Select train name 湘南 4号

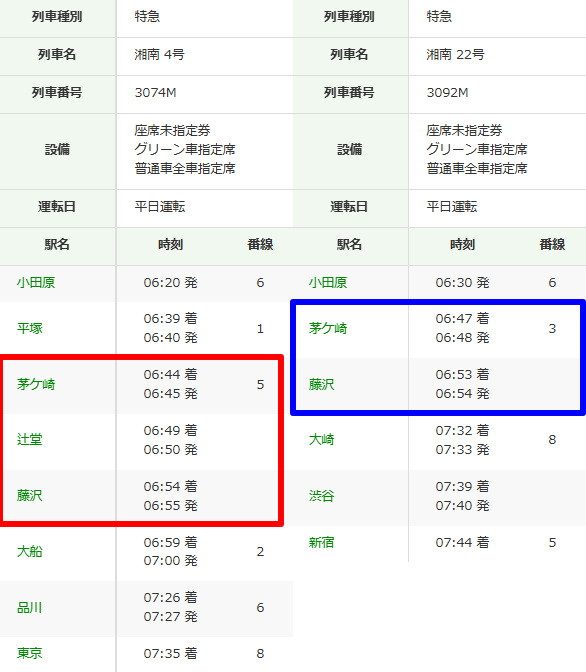tap(159, 54)
